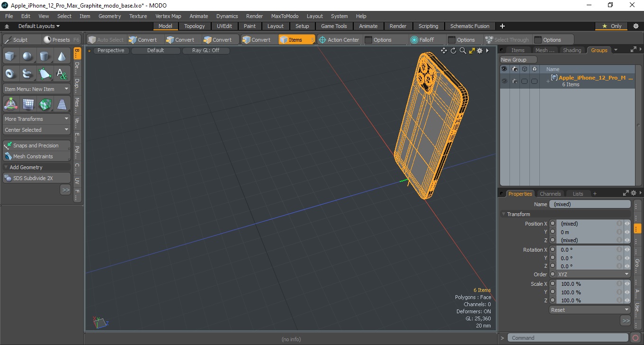Select the Tube tool icon

tap(27, 73)
